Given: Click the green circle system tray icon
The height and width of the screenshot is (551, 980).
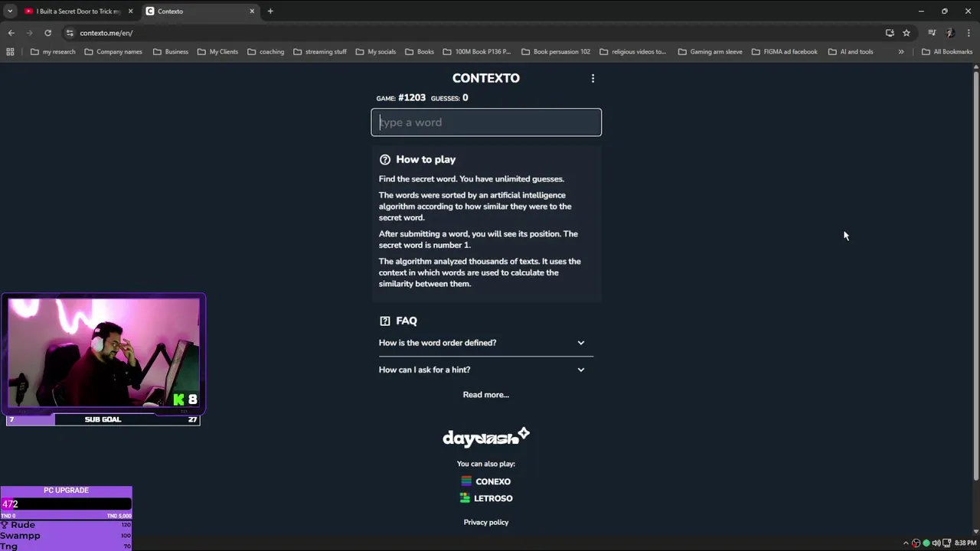Looking at the screenshot, I should [926, 543].
